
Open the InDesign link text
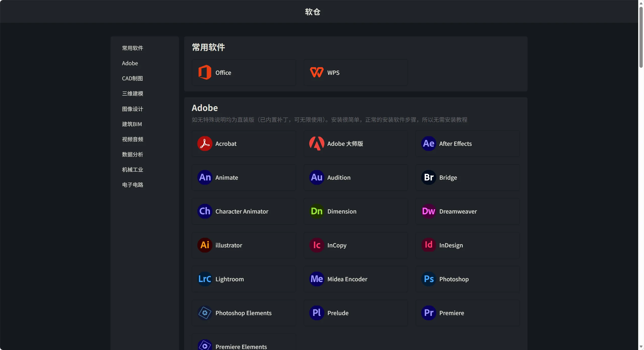451,245
